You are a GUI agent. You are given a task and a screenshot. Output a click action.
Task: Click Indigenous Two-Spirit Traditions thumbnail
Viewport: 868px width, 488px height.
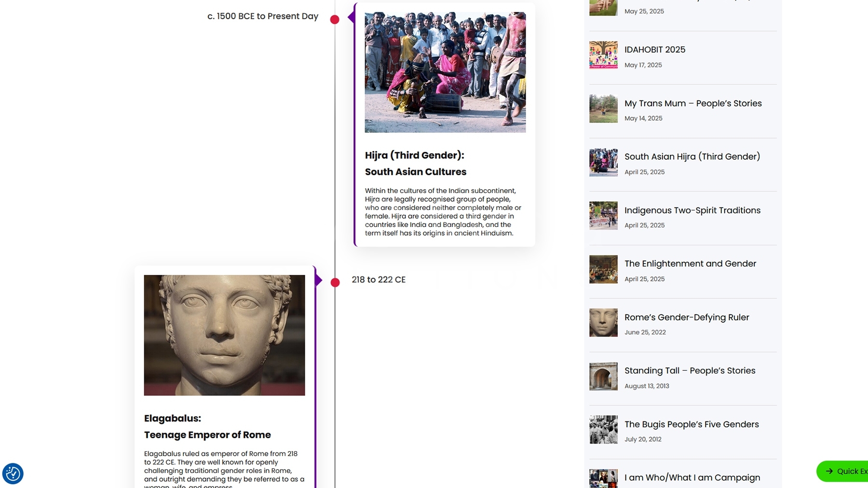point(603,215)
